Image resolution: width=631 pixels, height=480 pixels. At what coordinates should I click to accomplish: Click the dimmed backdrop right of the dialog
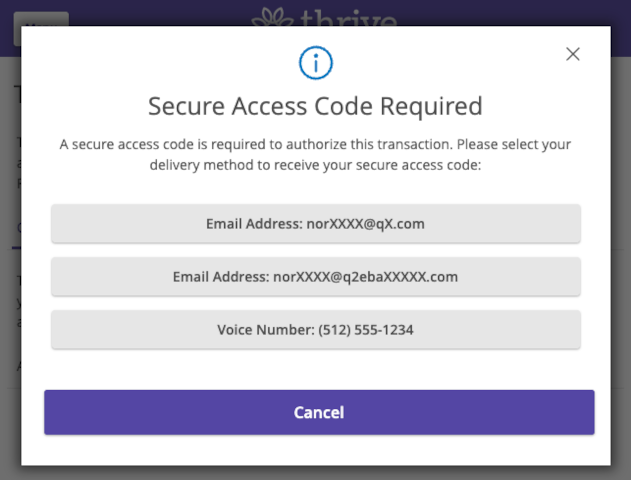621,262
